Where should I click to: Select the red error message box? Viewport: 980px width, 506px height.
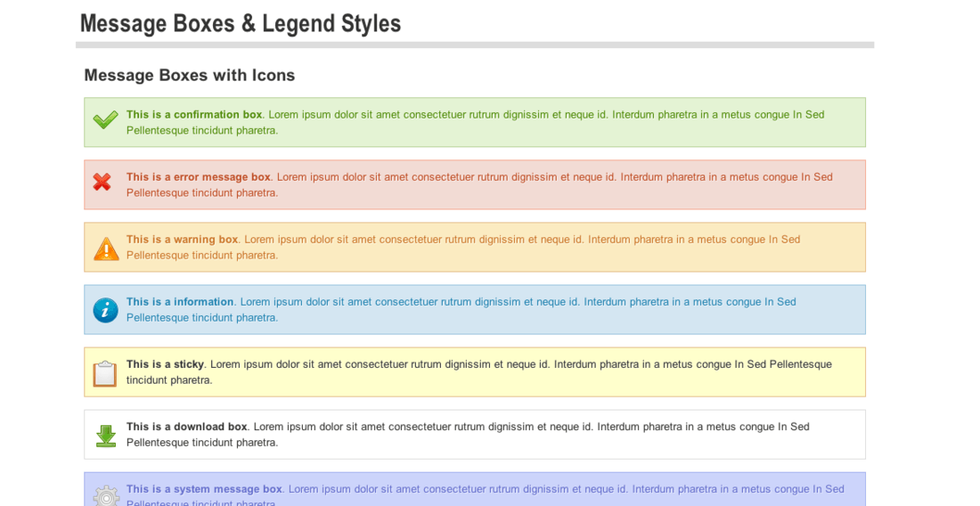click(475, 185)
